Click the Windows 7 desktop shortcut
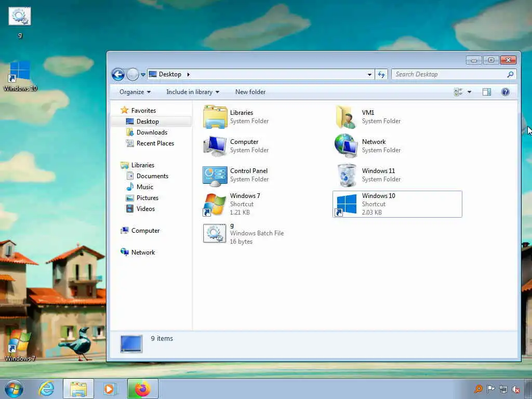This screenshot has width=532, height=399. (20, 345)
